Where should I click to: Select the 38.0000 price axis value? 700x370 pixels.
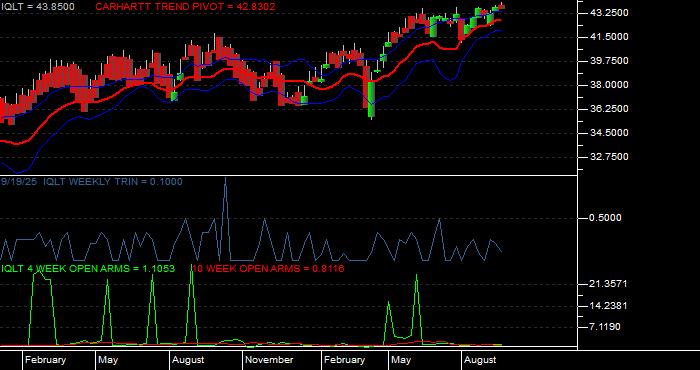coord(609,85)
